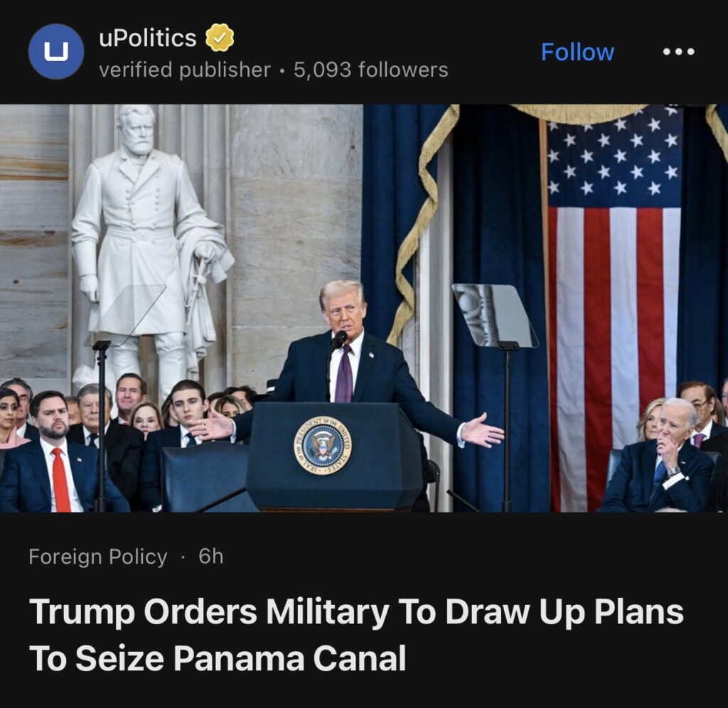The width and height of the screenshot is (728, 708).
Task: Click the 6h timestamp
Action: click(x=210, y=556)
